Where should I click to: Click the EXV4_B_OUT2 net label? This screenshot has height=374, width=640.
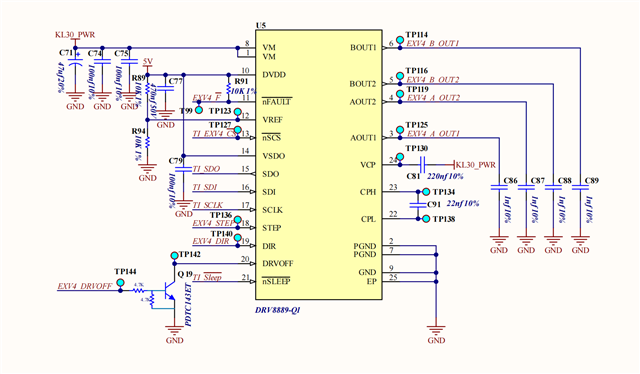433,80
